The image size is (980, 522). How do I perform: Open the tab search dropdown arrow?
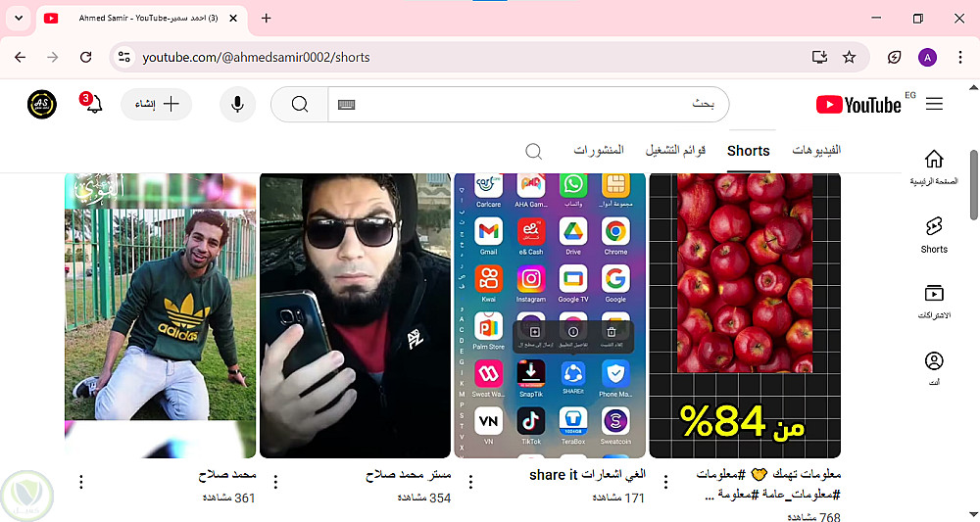19,18
